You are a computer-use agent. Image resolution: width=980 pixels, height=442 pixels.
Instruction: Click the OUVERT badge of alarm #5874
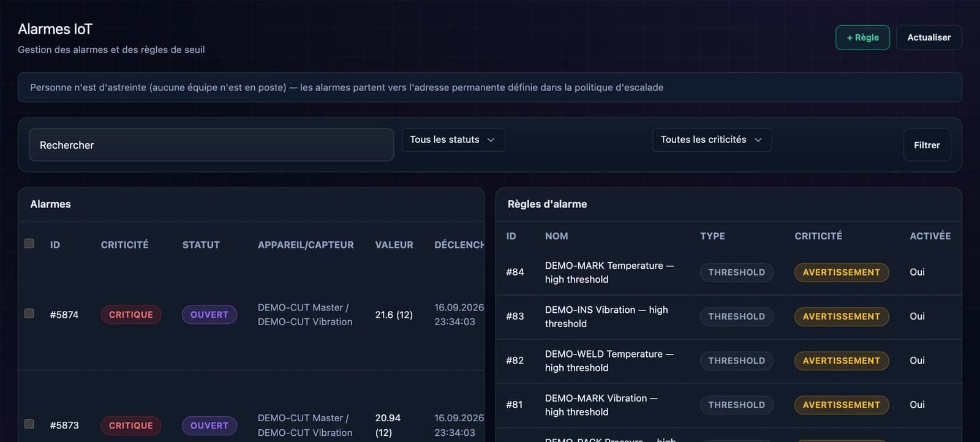[209, 315]
